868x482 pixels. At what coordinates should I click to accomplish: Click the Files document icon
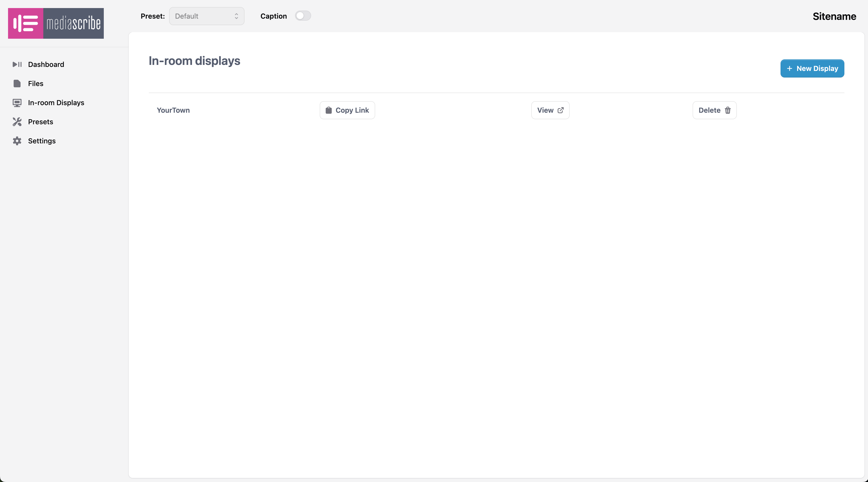[x=17, y=84]
